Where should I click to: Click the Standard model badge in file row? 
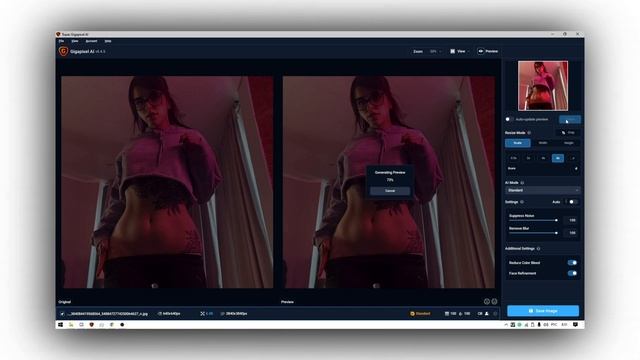tap(420, 314)
